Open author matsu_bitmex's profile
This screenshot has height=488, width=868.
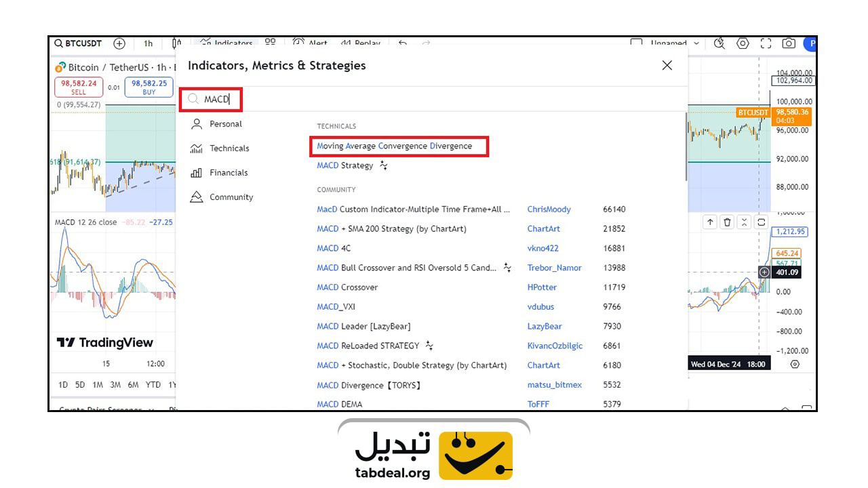(x=555, y=385)
